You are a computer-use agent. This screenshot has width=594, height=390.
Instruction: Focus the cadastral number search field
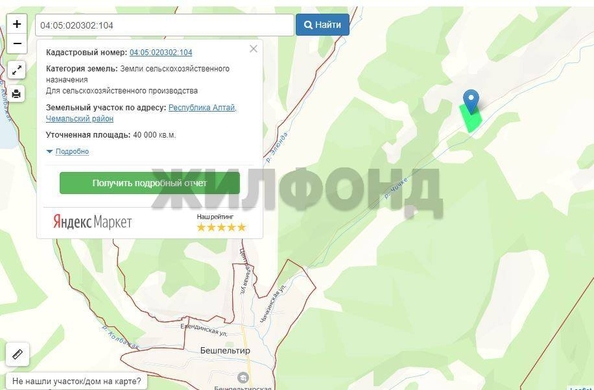point(164,25)
